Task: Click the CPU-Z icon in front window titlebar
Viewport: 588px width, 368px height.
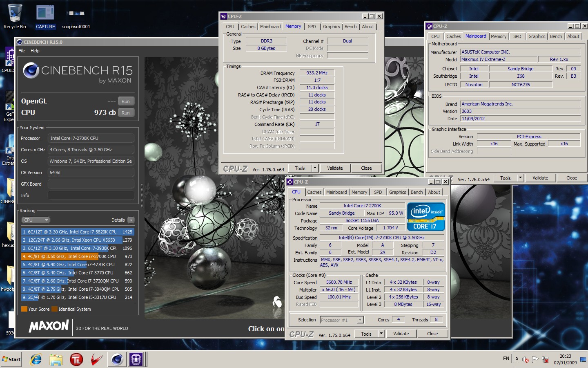Action: click(x=290, y=182)
